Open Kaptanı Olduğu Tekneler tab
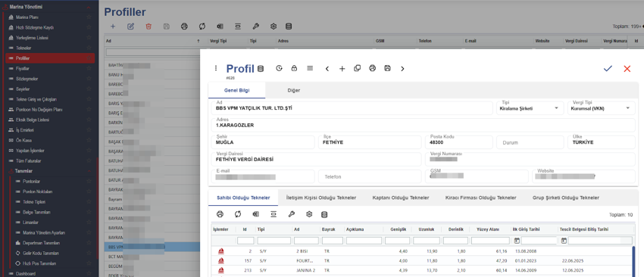This screenshot has height=277, width=644. (401, 198)
